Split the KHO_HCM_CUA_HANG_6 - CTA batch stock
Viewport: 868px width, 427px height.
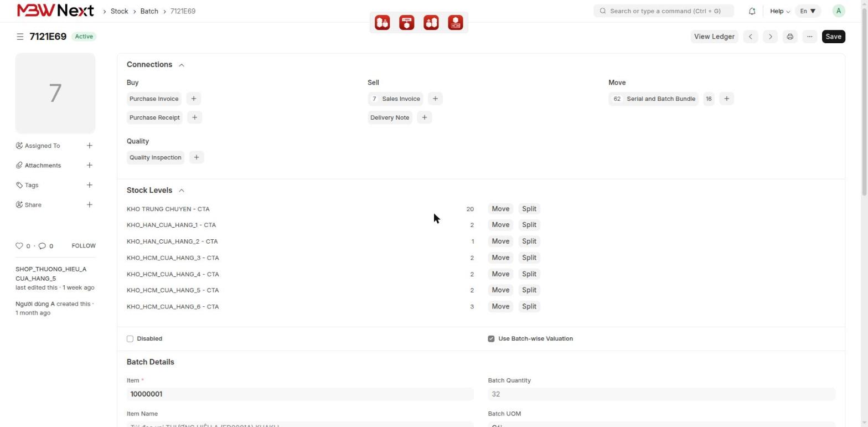pyautogui.click(x=529, y=306)
